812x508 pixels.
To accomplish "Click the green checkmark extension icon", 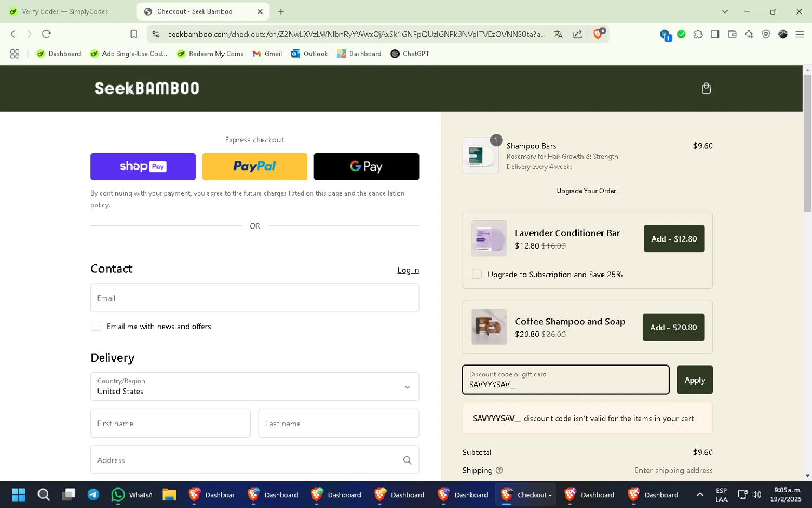I will coord(682,34).
